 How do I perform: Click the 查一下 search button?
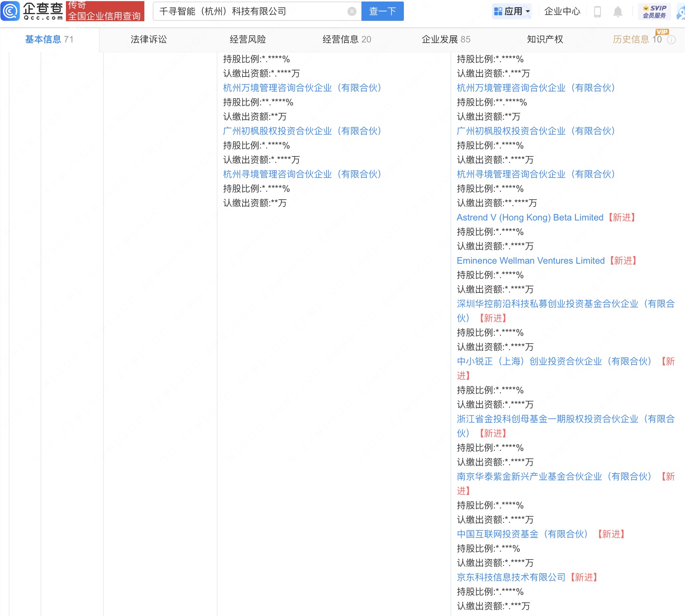pyautogui.click(x=382, y=11)
